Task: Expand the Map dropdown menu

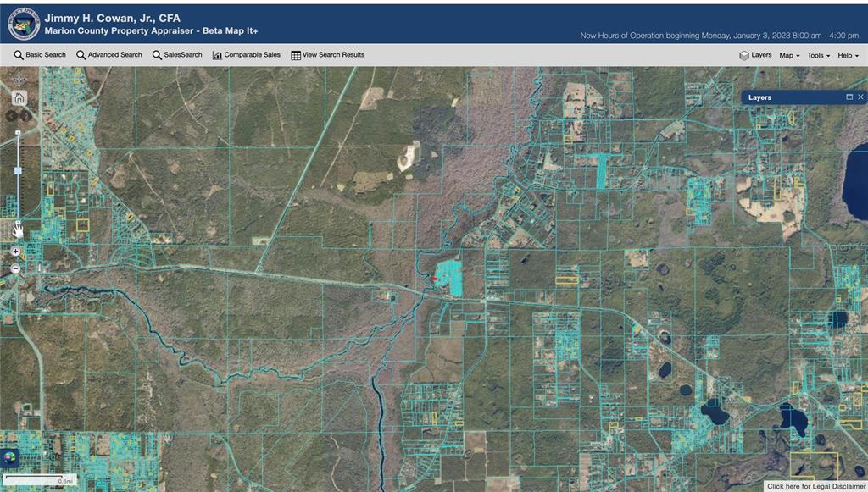Action: click(x=790, y=55)
